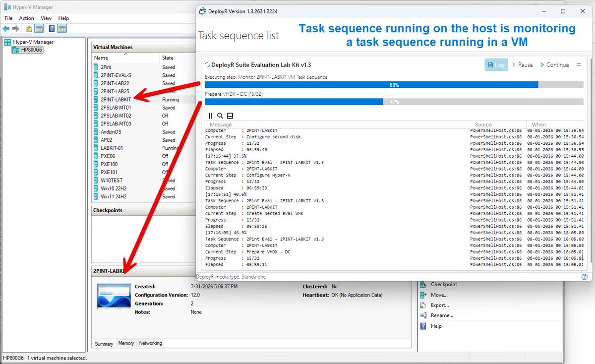Click the 2PINT-LABKIT VM thumbnail preview
The image size is (595, 364).
[x=114, y=297]
